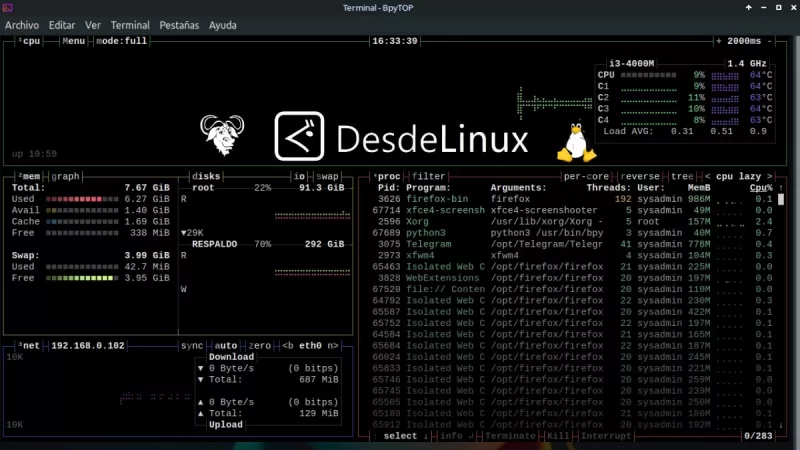Switch to next network interface after eth0

point(333,345)
